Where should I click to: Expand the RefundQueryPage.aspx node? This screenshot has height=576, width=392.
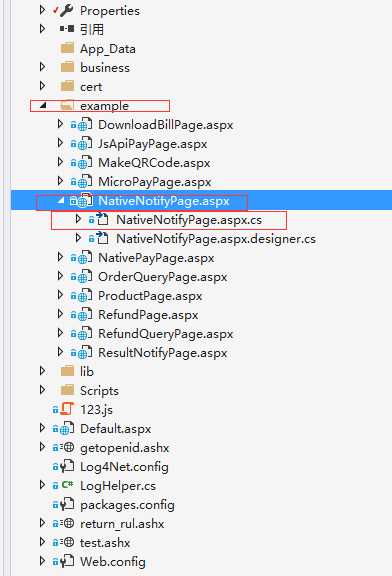click(60, 333)
